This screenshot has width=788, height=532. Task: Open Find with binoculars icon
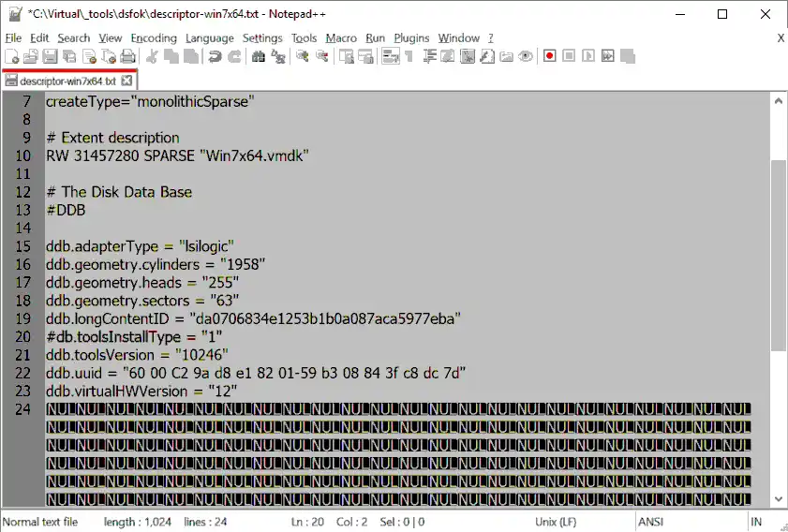259,56
